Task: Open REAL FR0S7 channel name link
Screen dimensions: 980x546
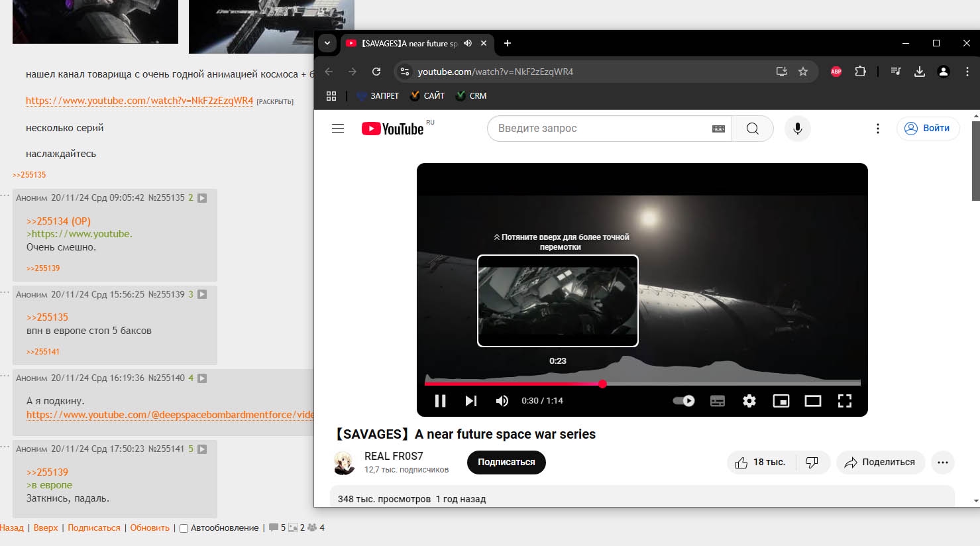Action: pyautogui.click(x=394, y=456)
